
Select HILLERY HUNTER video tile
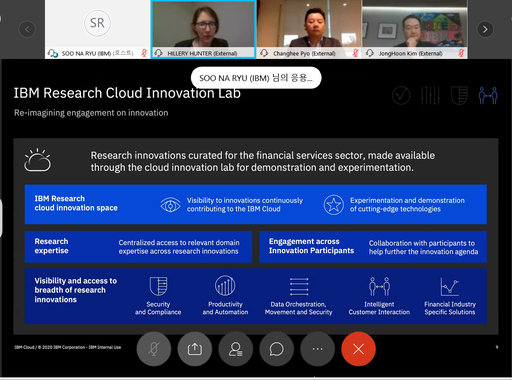click(x=203, y=29)
